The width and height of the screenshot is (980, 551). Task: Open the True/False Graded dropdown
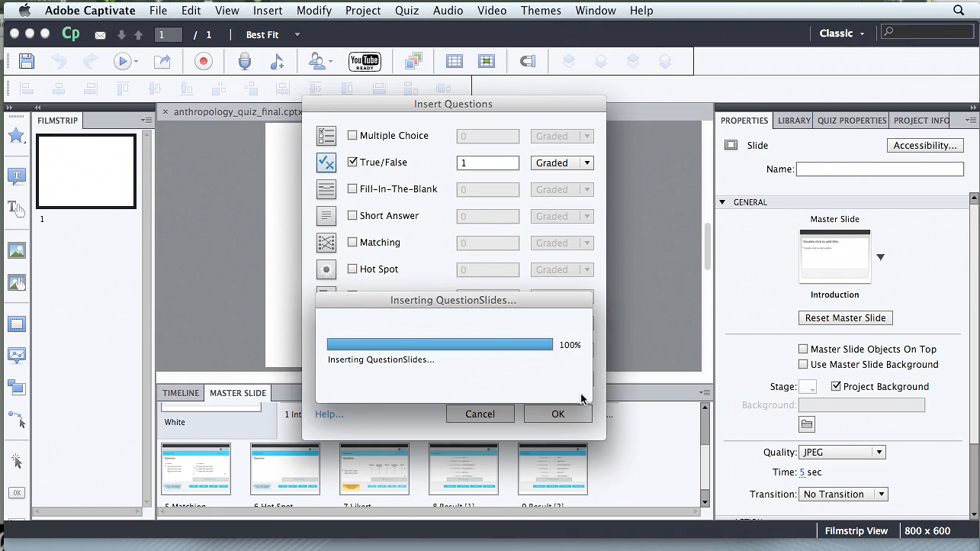(563, 163)
